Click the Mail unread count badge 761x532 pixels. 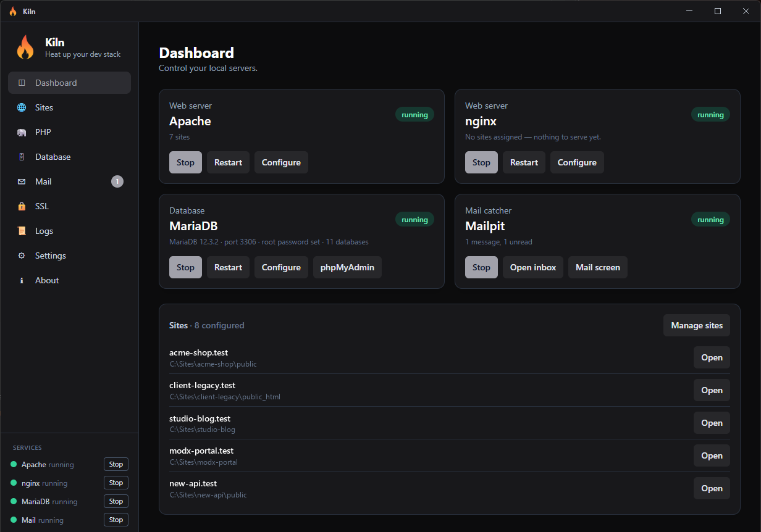[117, 181]
